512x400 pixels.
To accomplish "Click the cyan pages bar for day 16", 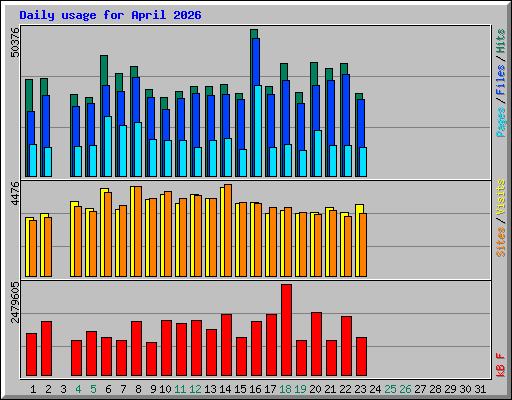I will pyautogui.click(x=258, y=131).
